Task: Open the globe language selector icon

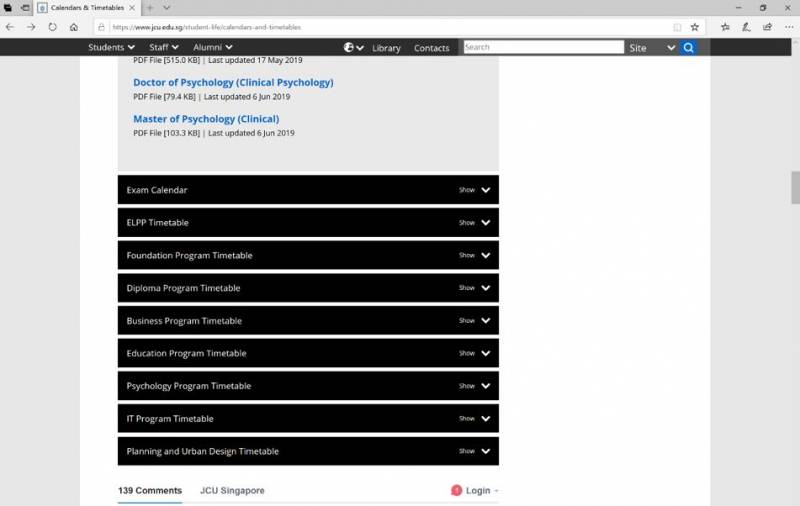Action: click(350, 47)
